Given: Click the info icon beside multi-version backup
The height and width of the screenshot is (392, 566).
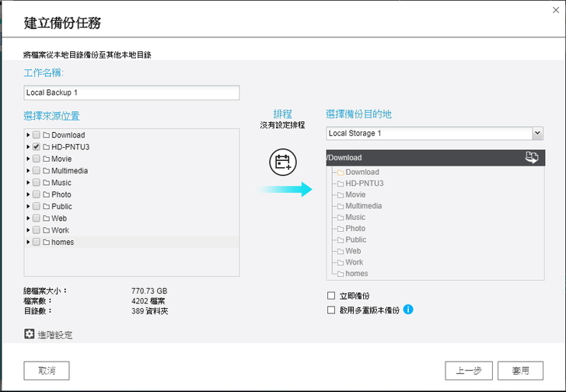Looking at the screenshot, I should tap(408, 310).
